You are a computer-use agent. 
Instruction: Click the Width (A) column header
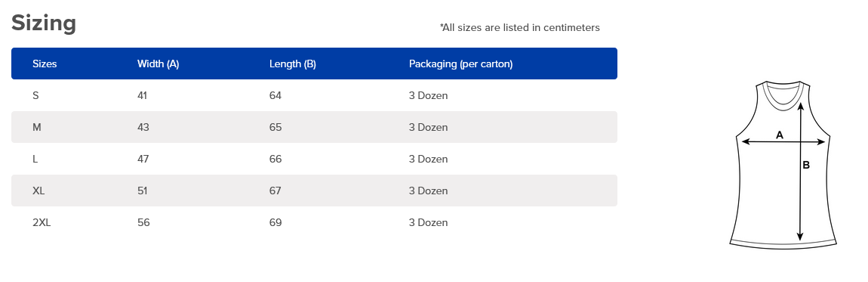pos(159,64)
